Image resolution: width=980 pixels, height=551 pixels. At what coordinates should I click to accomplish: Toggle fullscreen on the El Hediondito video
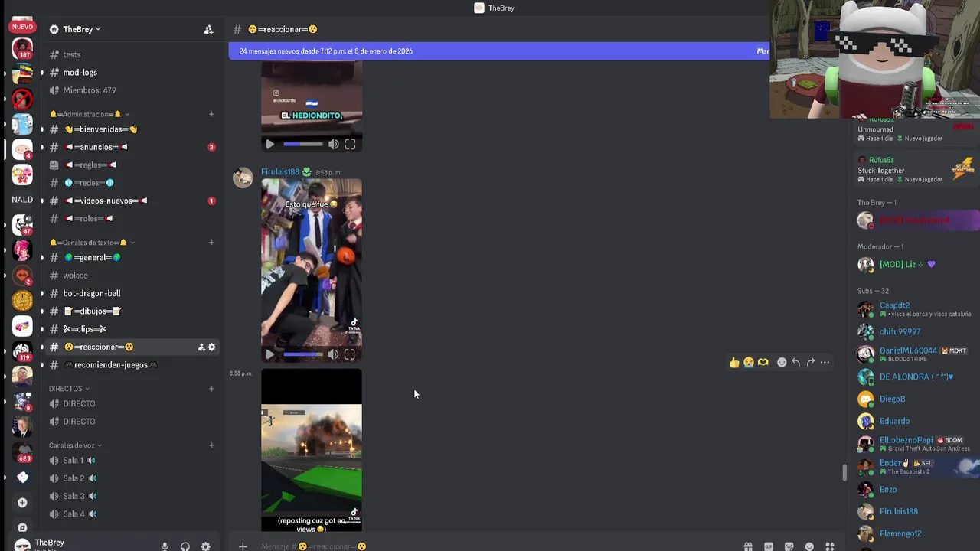point(350,144)
